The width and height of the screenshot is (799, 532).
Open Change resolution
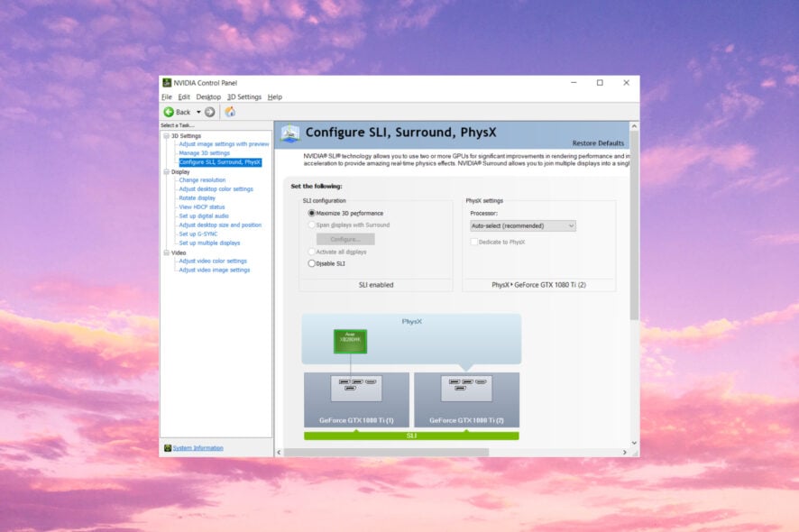[x=202, y=179]
